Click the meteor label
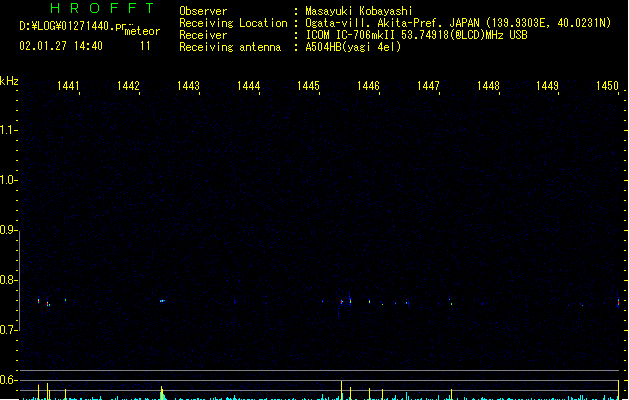The image size is (629, 400). click(x=142, y=31)
